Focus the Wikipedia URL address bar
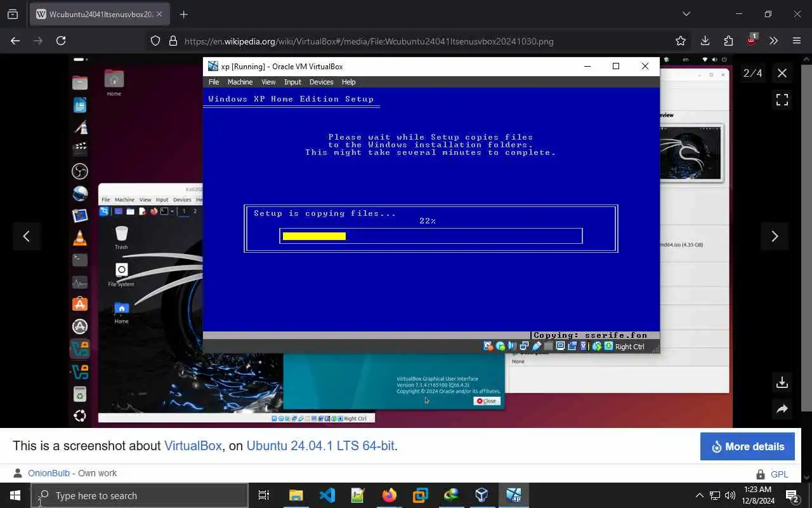Screen dimensions: 812x508 (368, 41)
